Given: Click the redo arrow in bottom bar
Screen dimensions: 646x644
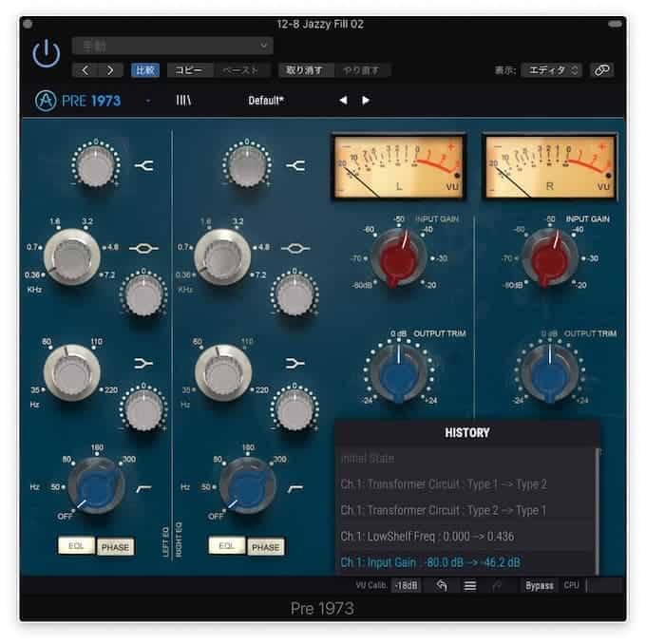Looking at the screenshot, I should pyautogui.click(x=497, y=585).
